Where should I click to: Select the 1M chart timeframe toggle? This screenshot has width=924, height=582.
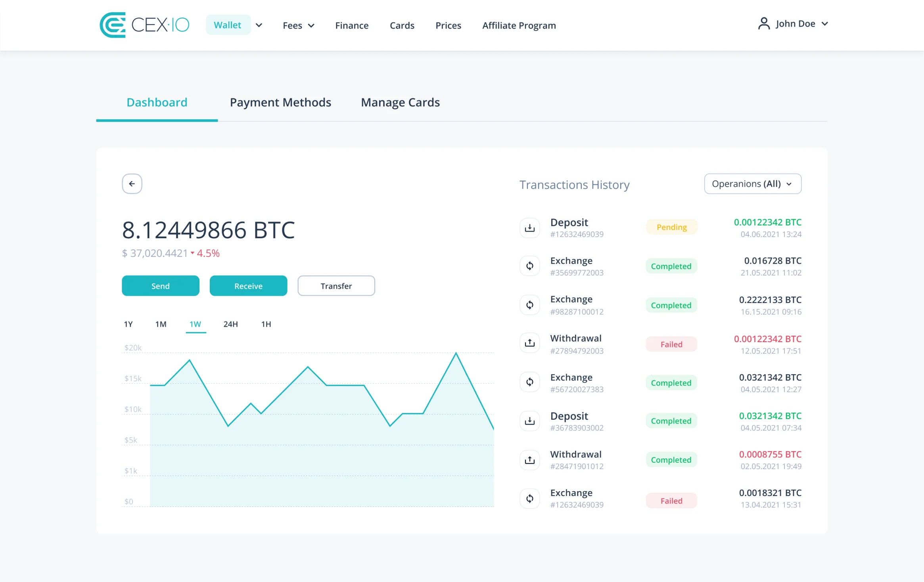coord(160,324)
